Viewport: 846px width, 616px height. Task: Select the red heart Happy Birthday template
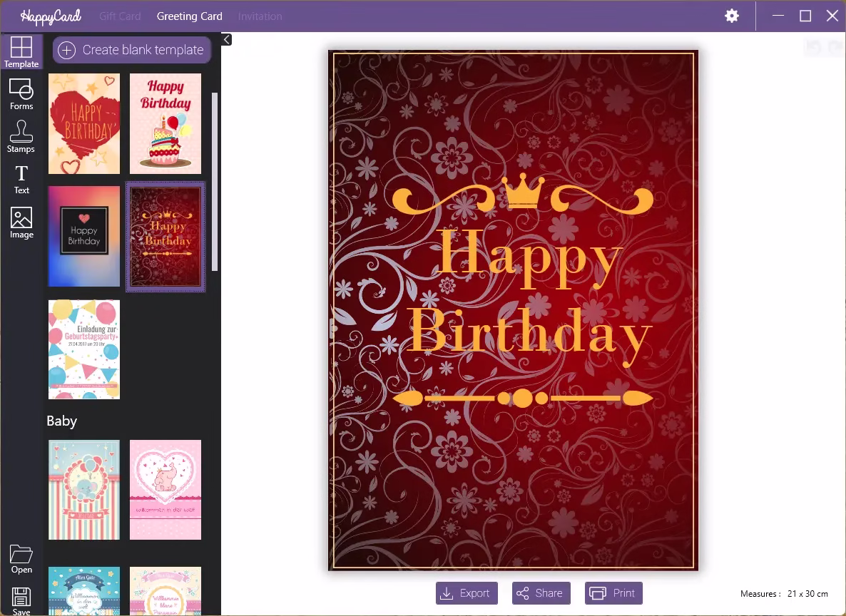(x=84, y=123)
